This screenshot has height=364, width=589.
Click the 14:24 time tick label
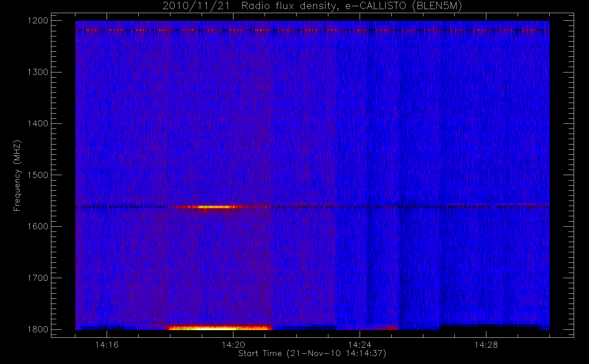pos(359,345)
